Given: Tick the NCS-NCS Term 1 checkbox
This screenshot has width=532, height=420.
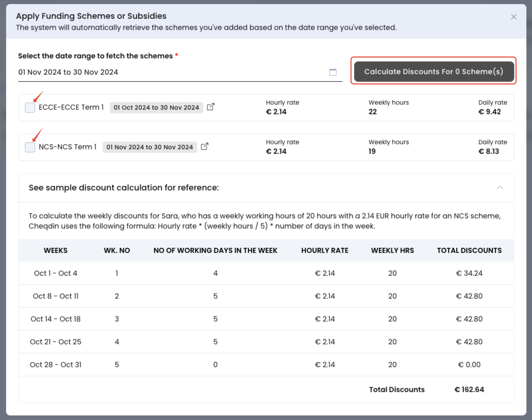Looking at the screenshot, I should [x=30, y=147].
